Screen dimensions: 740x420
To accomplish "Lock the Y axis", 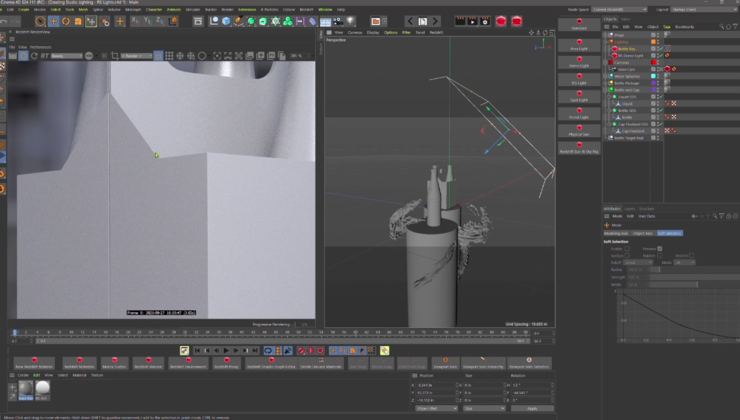I will [x=148, y=21].
